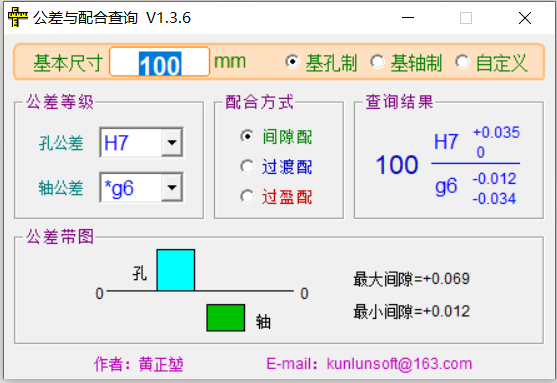
Task: Click the large 100 in query result
Action: point(397,165)
